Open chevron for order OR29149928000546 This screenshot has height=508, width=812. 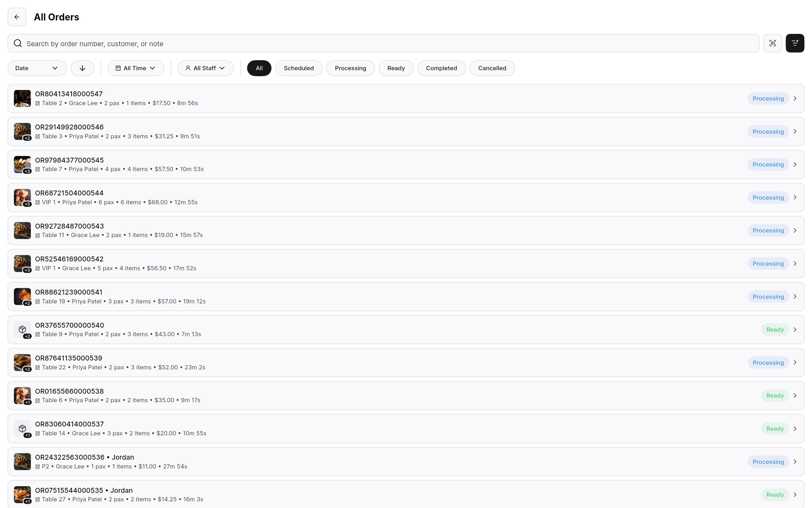pos(795,132)
